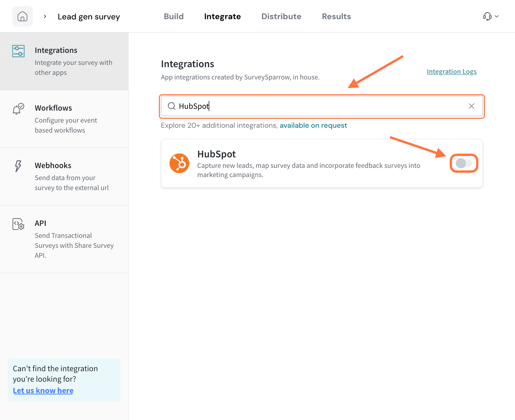Viewport: 515px width, 420px height.
Task: Expand the support dropdown chevron
Action: (497, 17)
